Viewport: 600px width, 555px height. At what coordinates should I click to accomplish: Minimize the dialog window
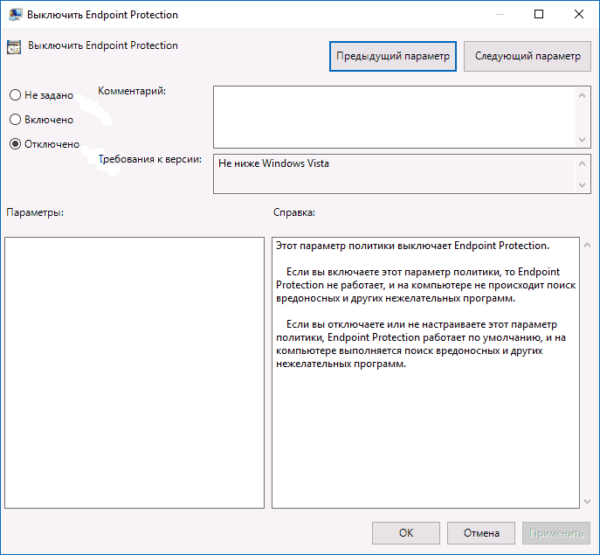(x=499, y=14)
